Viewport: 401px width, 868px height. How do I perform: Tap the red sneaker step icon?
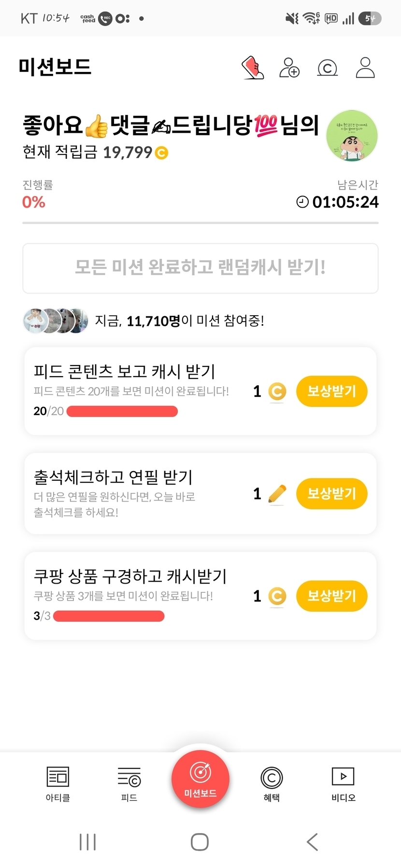(253, 68)
